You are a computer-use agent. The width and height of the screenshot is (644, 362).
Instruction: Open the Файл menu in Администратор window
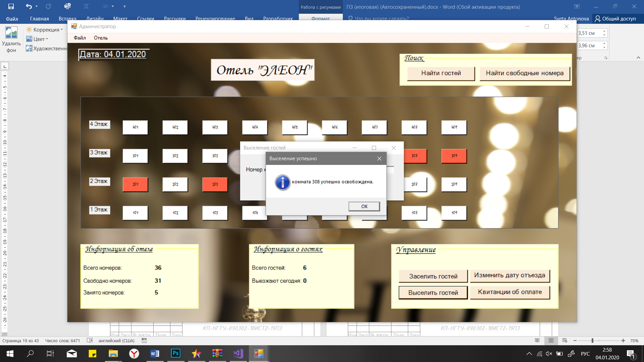(80, 38)
